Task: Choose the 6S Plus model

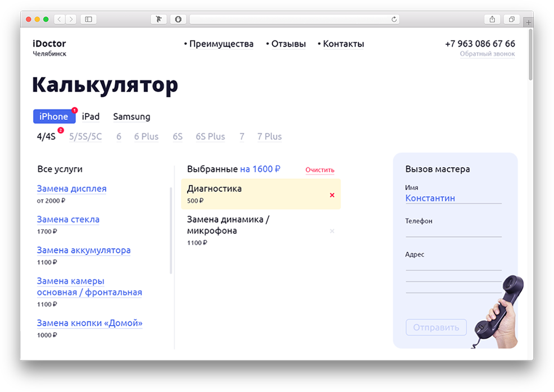Action: click(210, 136)
